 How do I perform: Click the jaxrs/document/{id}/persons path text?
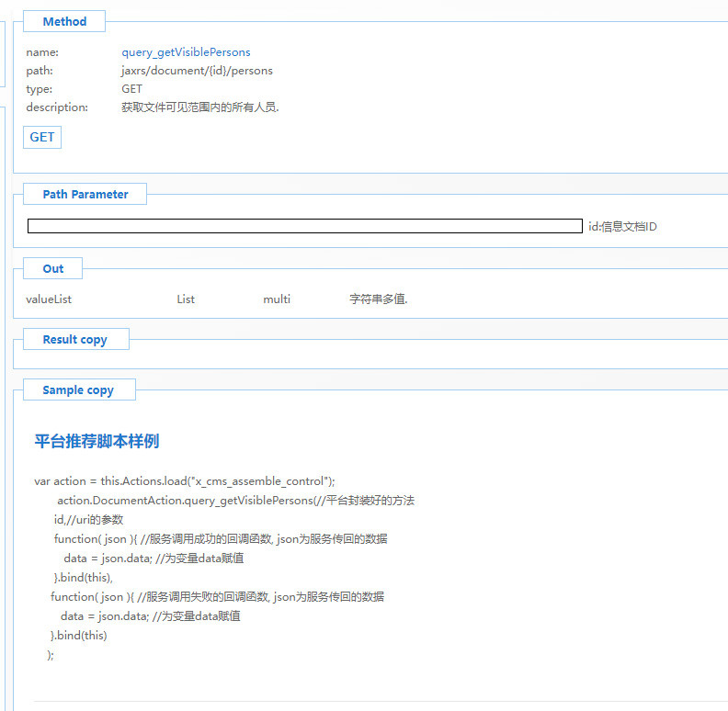pos(197,71)
